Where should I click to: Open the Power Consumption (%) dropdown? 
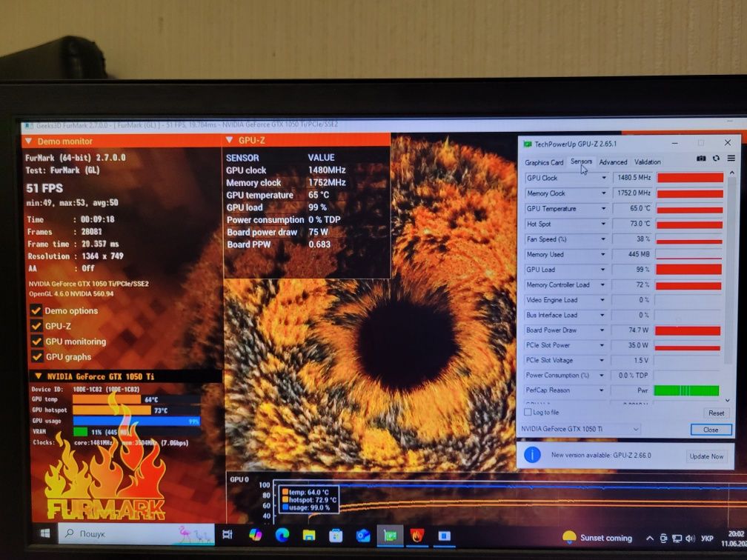602,376
